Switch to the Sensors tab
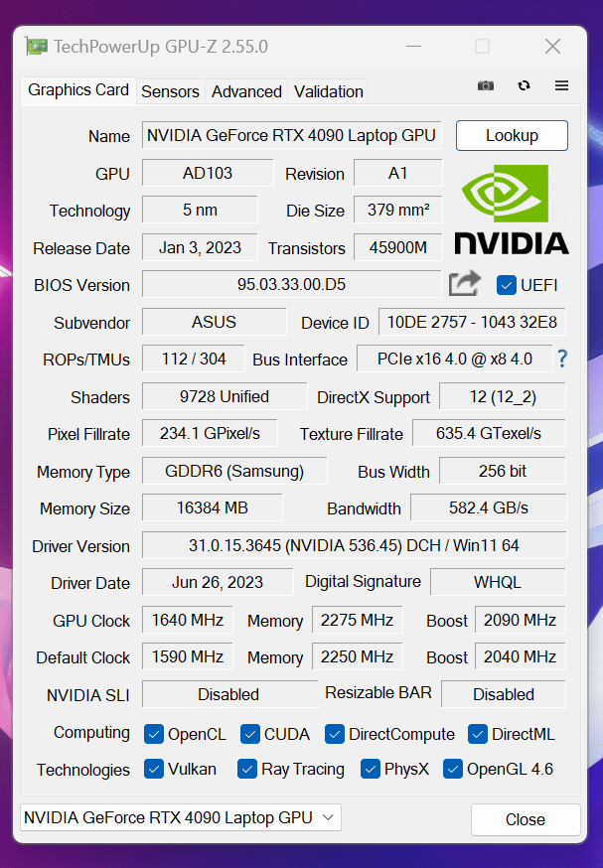Image resolution: width=603 pixels, height=868 pixels. [170, 90]
